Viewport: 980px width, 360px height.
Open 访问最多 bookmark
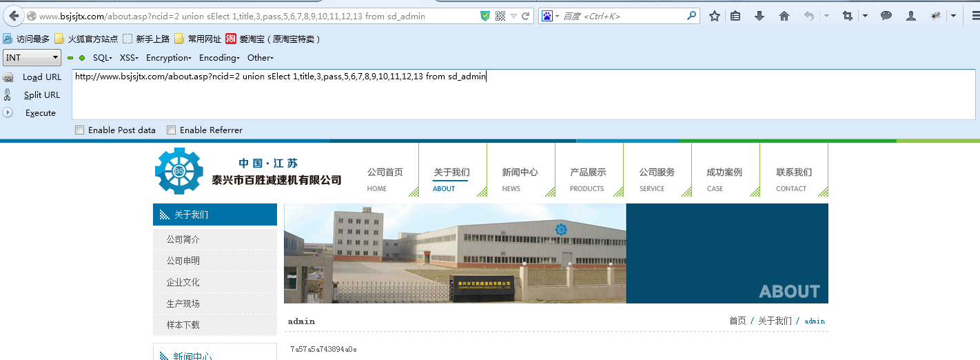[x=26, y=39]
